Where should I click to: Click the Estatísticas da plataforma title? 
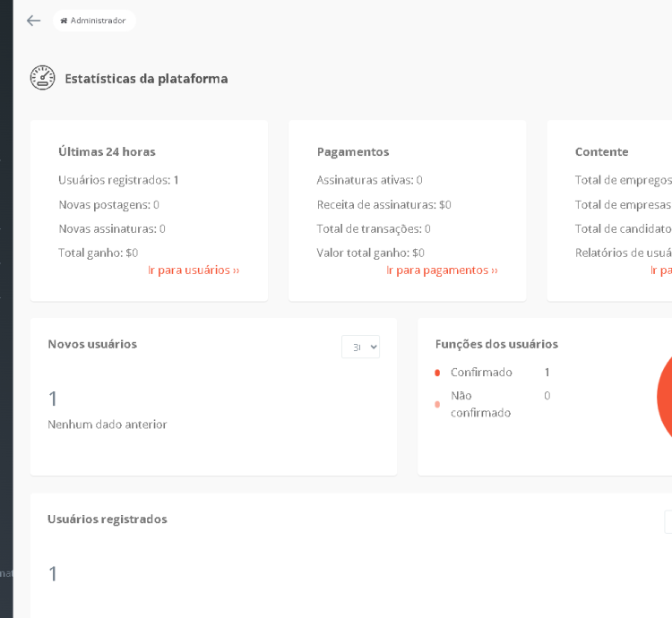point(146,79)
